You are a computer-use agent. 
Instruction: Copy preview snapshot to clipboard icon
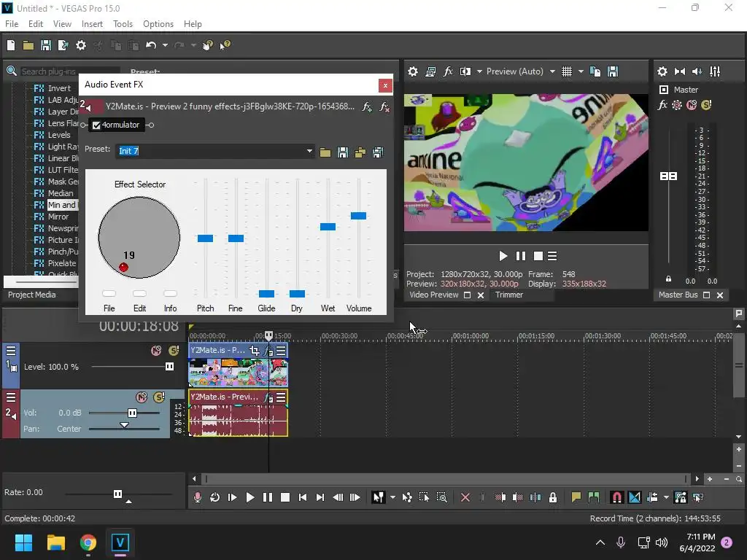[595, 71]
